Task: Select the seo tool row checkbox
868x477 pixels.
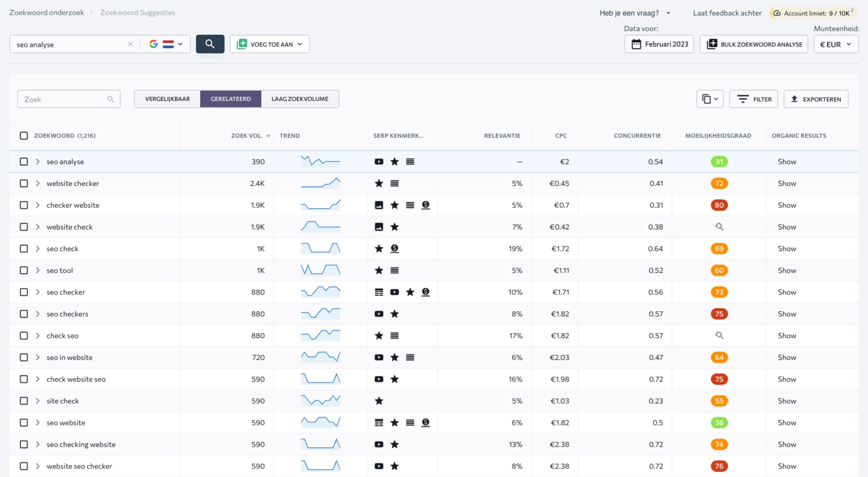Action: 24,271
